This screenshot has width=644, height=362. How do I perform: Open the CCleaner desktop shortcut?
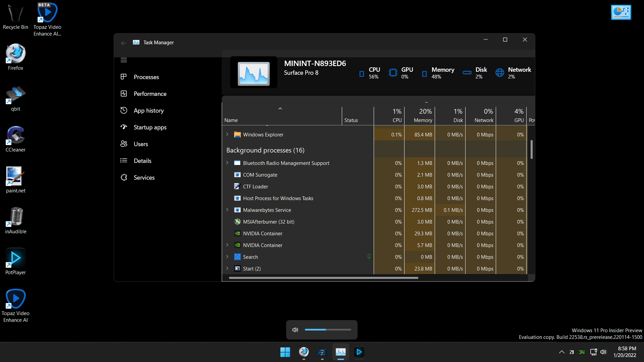point(15,139)
